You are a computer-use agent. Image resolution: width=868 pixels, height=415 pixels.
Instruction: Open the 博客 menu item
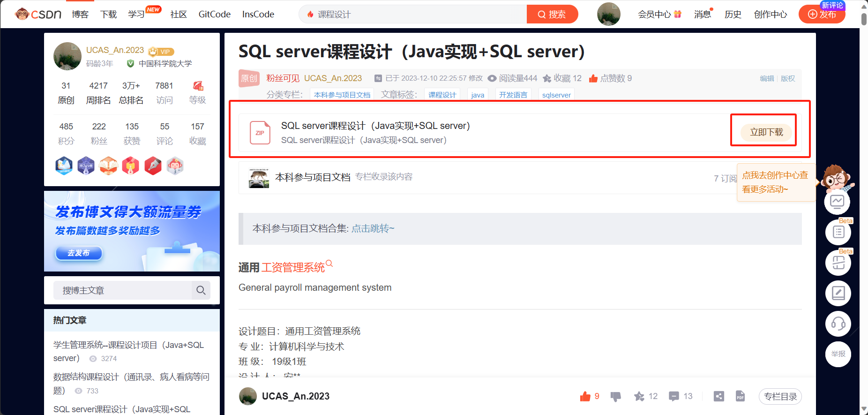[x=80, y=15]
